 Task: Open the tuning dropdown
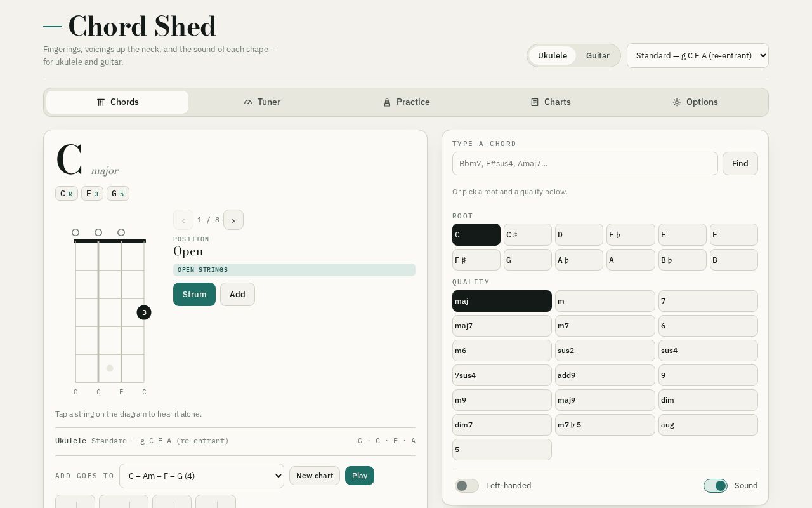tap(698, 55)
